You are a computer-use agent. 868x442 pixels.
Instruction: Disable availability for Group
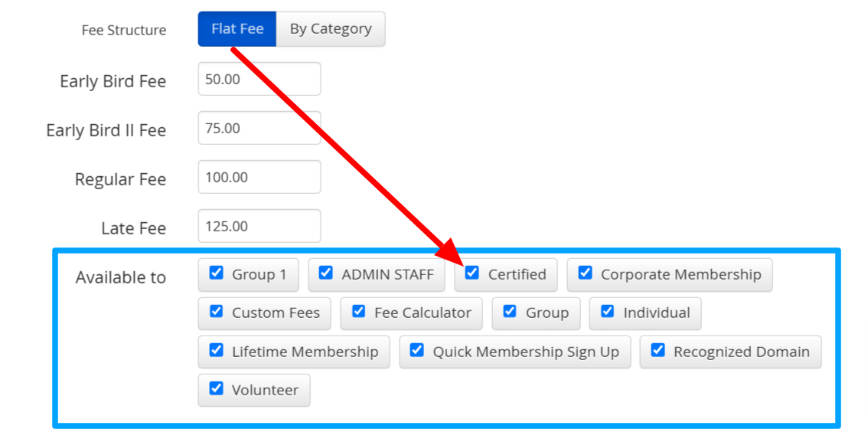pos(510,311)
